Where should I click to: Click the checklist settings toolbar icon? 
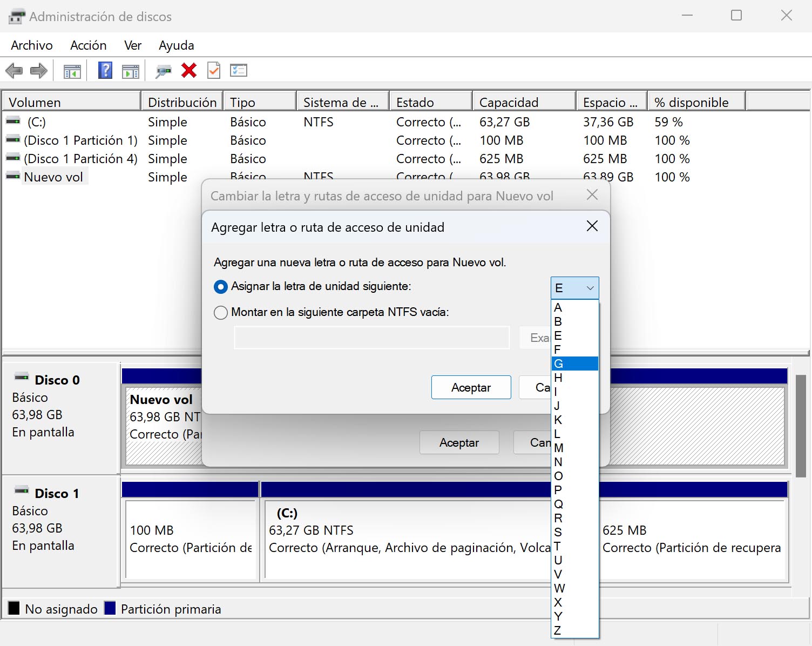pos(239,71)
